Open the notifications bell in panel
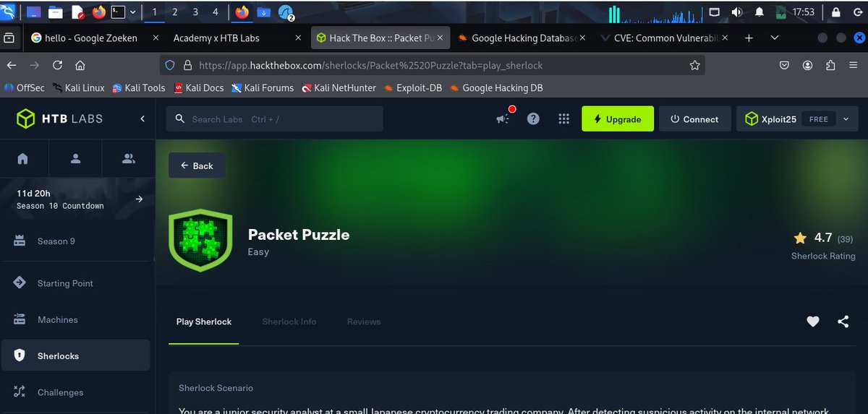 point(759,12)
